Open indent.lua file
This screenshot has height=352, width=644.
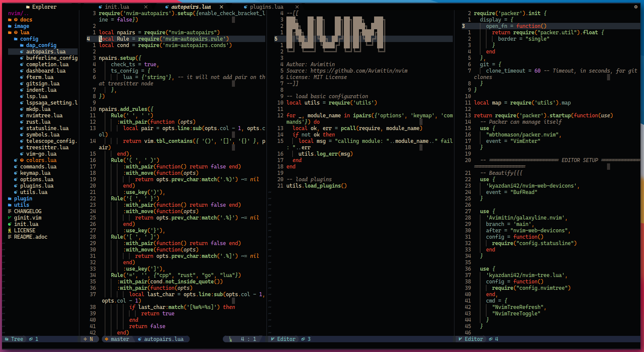[x=41, y=90]
